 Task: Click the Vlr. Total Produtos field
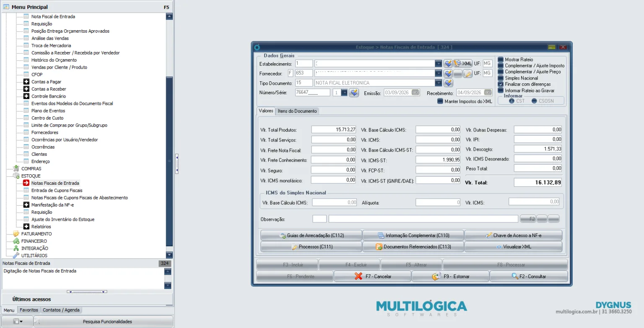click(x=334, y=130)
